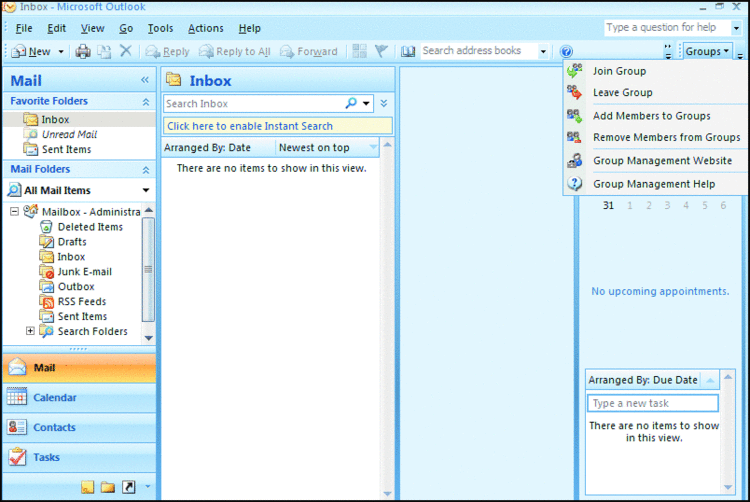
Task: Click the blue Help question icon
Action: 566,52
